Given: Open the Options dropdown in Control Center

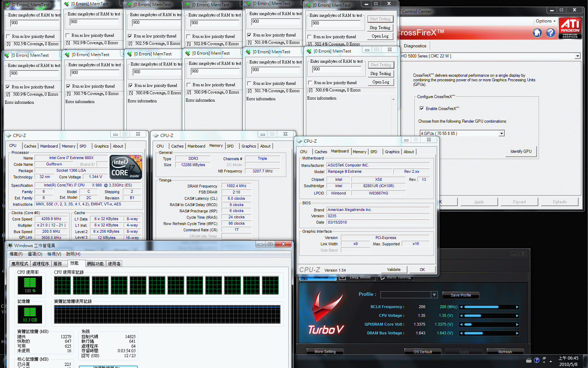Looking at the screenshot, I should pos(546,21).
